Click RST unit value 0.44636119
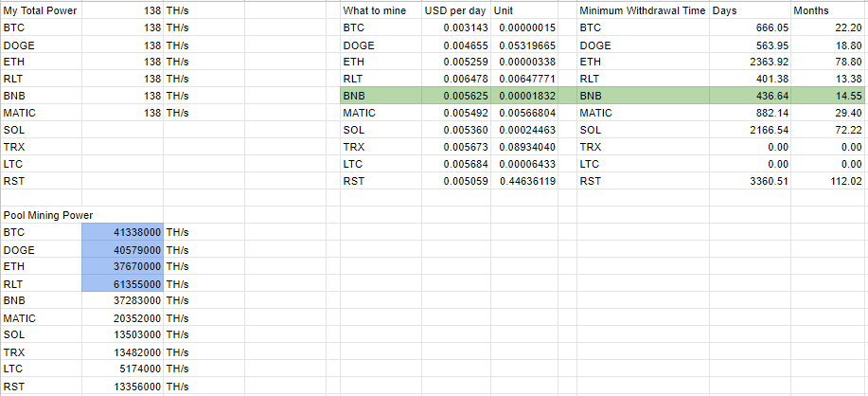Viewport: 868px width, 396px height. (524, 181)
